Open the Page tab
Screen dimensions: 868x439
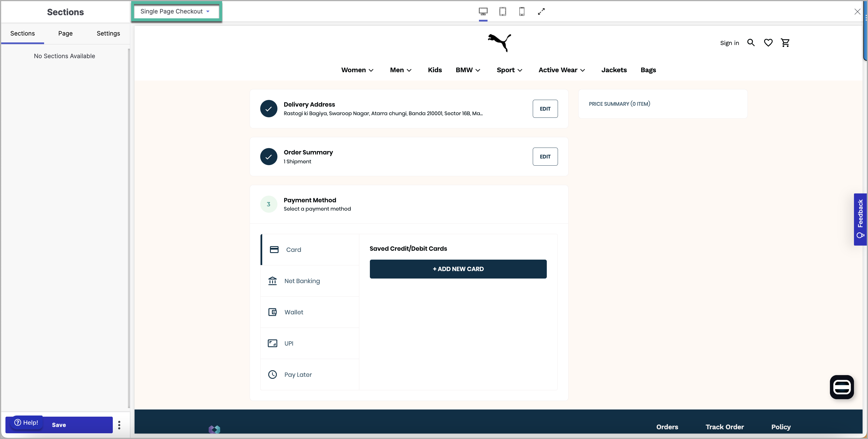65,33
